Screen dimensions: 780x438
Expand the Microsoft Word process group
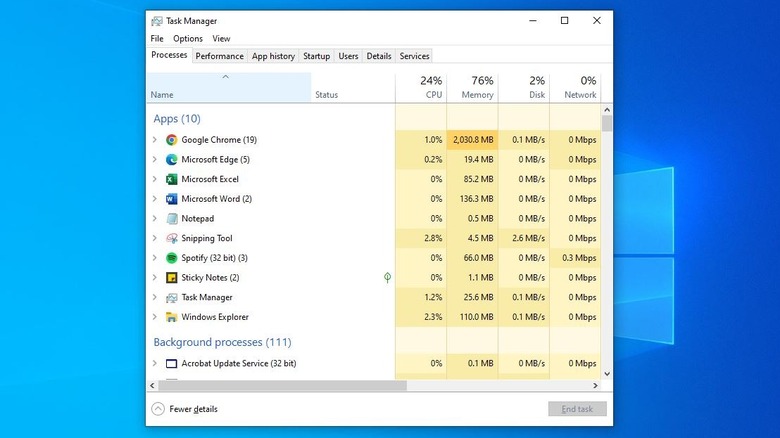pos(154,199)
